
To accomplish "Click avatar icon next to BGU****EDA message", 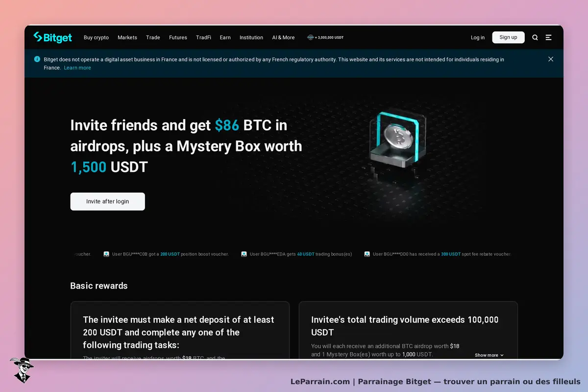I will [x=244, y=254].
